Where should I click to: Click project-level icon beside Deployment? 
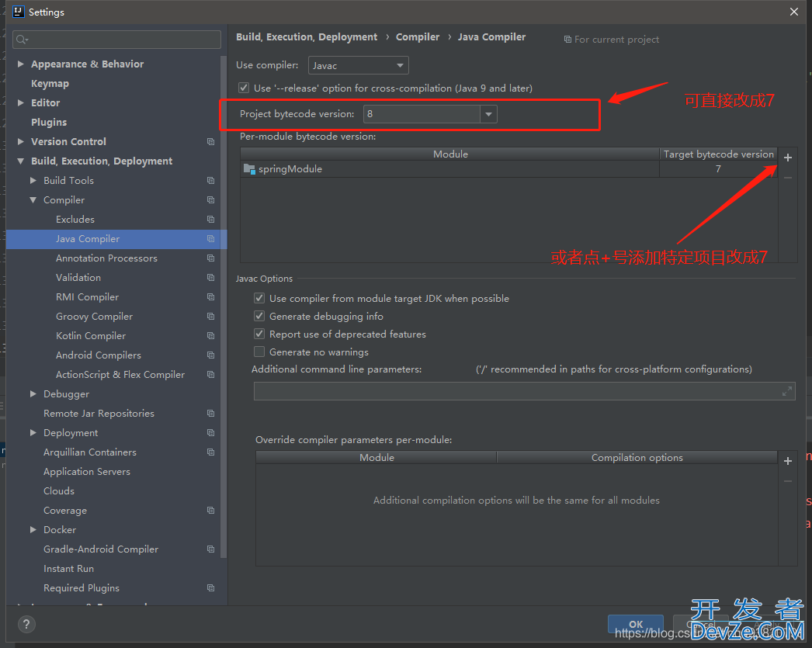[x=211, y=433]
